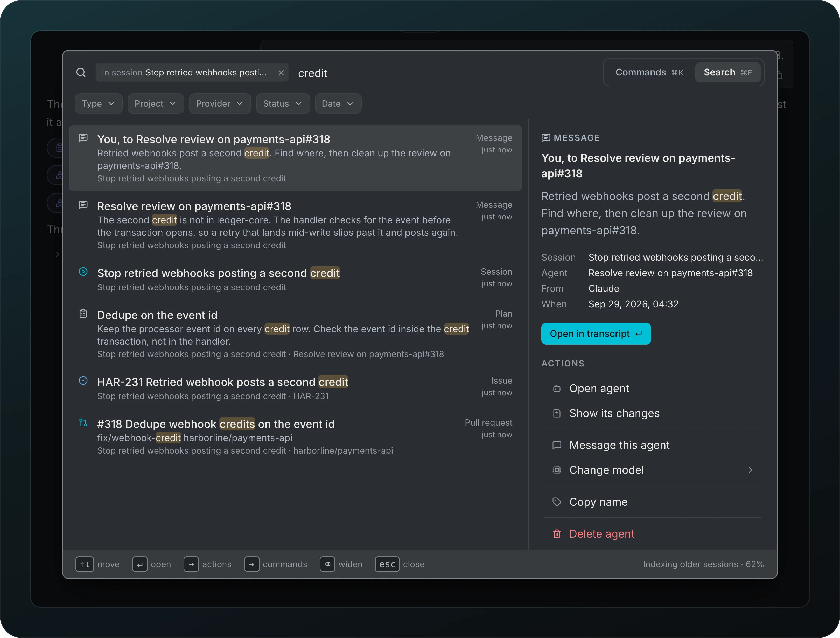The image size is (840, 638).
Task: Switch to the Search tab
Action: [x=727, y=73]
